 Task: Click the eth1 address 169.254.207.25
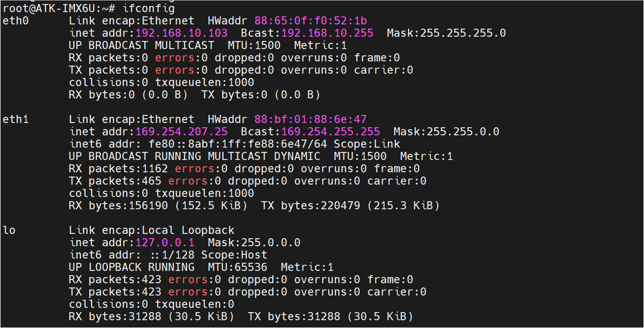coord(181,132)
